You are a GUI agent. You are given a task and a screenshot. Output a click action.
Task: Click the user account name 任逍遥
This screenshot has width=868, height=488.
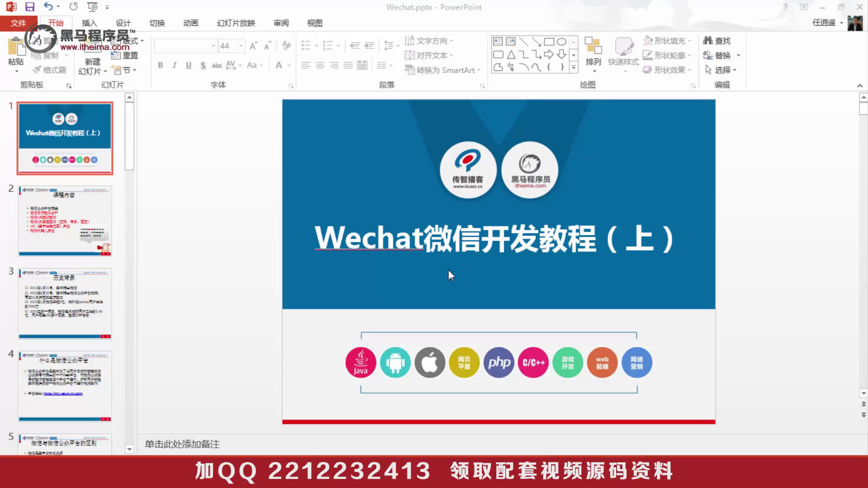tap(824, 23)
